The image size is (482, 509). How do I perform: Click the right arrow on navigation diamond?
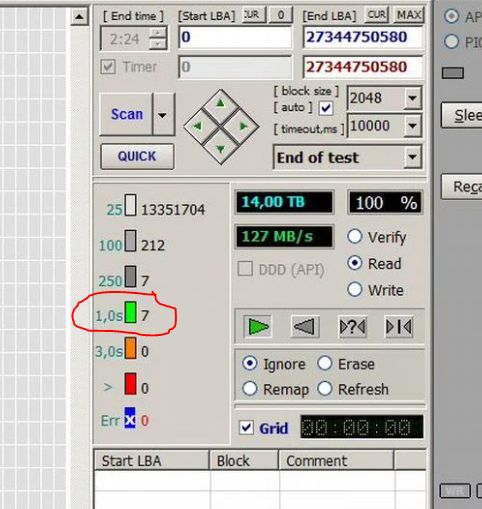pyautogui.click(x=244, y=126)
